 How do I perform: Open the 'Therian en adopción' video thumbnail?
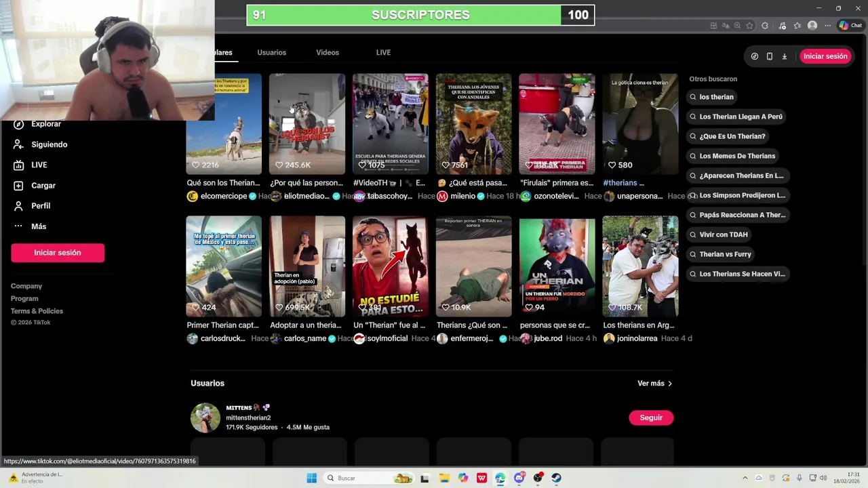[307, 266]
